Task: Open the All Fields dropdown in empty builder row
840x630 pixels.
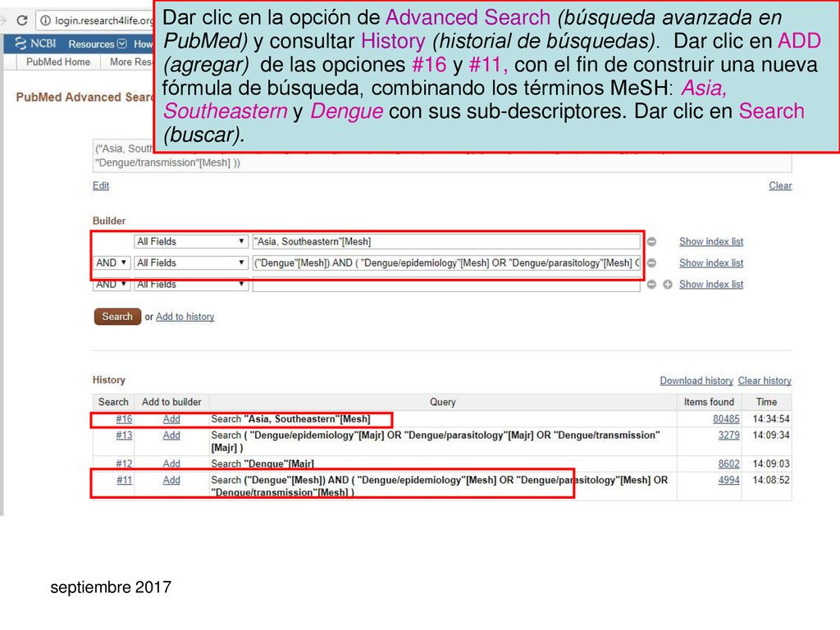Action: coord(190,285)
